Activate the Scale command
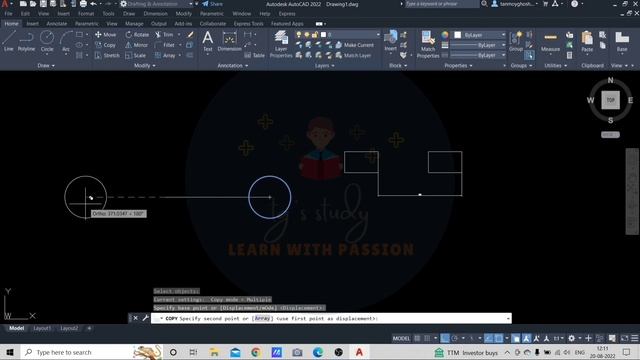Image resolution: width=640 pixels, height=360 pixels. [136, 55]
